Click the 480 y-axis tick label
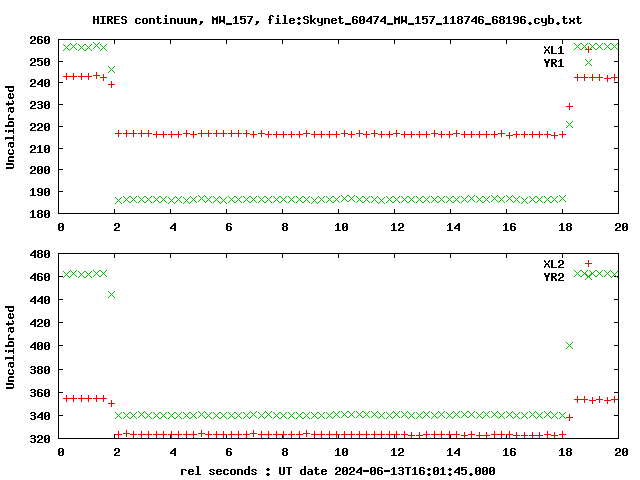This screenshot has width=640, height=480. pyautogui.click(x=40, y=254)
